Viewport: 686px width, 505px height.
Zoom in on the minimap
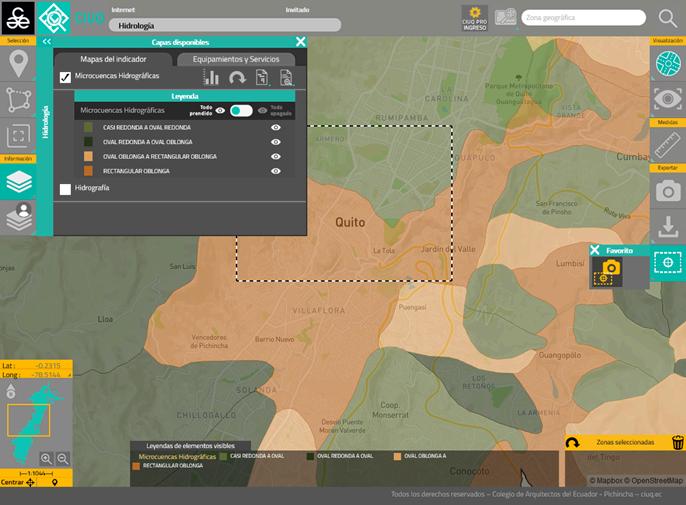(x=46, y=459)
